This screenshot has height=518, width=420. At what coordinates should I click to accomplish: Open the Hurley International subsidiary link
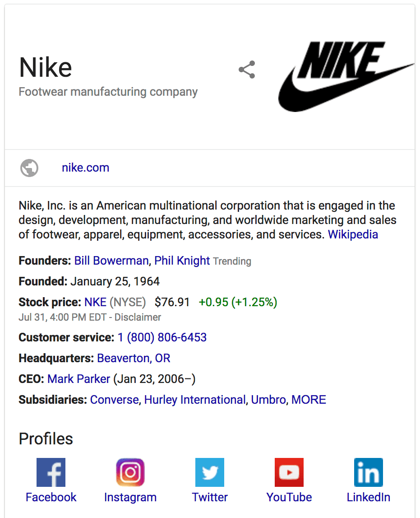point(195,400)
